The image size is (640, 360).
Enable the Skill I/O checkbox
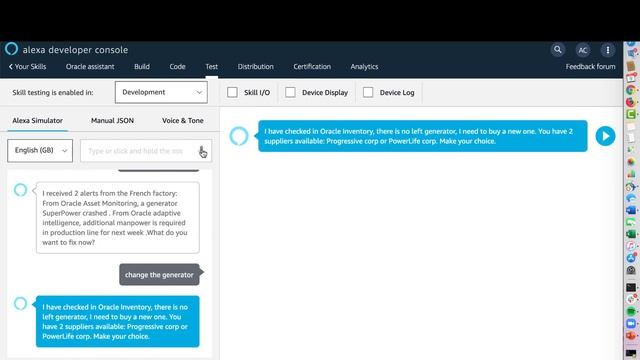(232, 92)
